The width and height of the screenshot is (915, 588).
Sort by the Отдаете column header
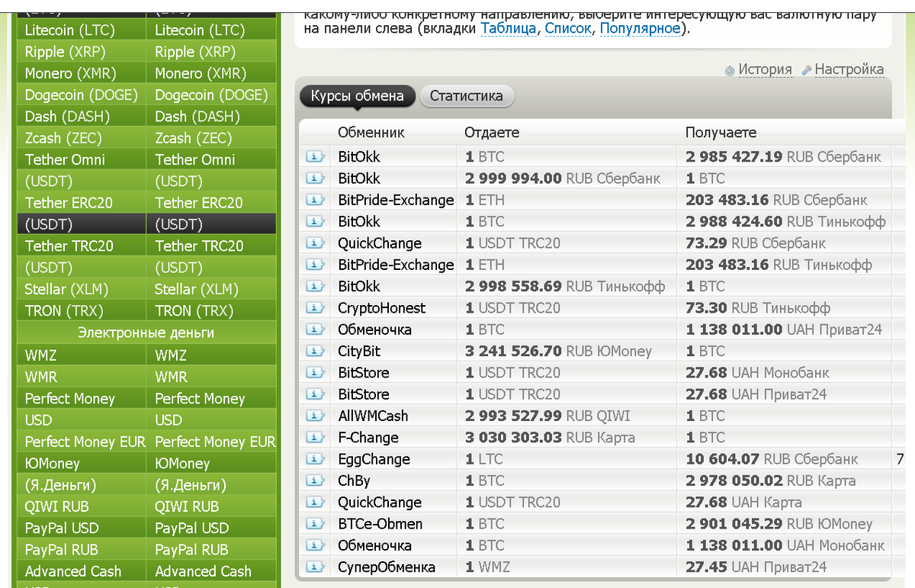coord(492,132)
